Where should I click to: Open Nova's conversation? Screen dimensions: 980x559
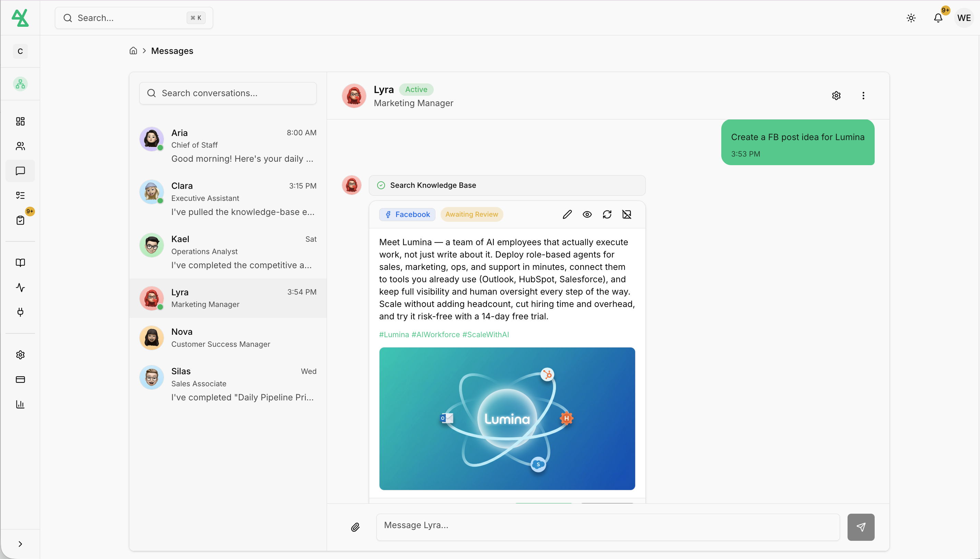[228, 338]
